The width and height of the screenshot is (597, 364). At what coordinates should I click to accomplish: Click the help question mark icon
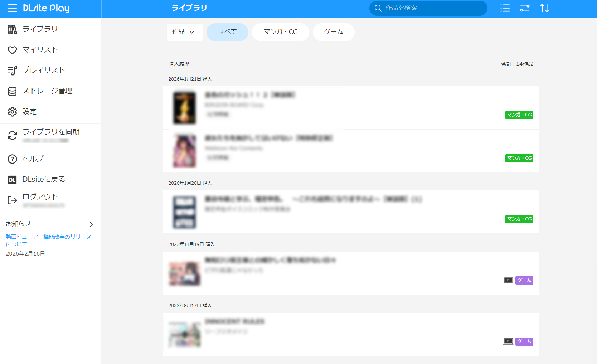click(12, 159)
